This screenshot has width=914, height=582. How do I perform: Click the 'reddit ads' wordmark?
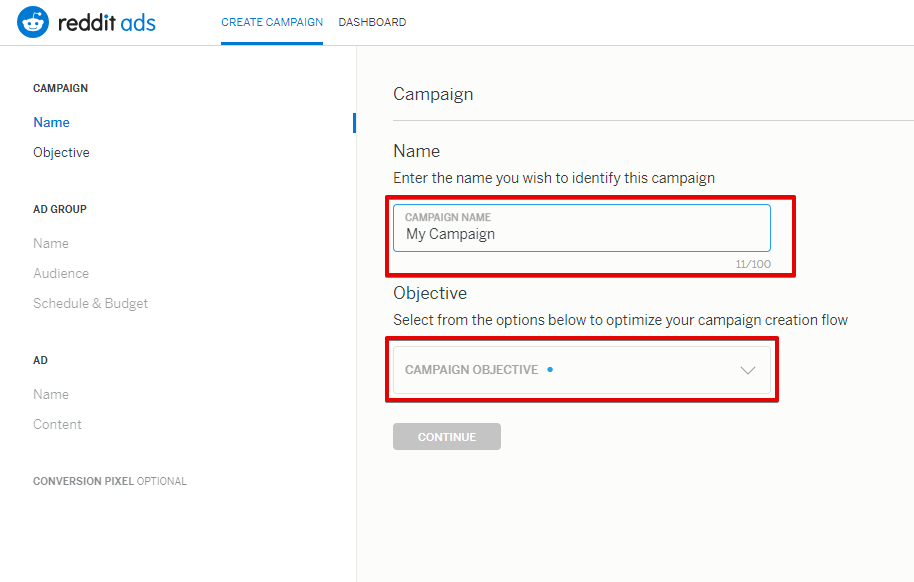pos(107,22)
